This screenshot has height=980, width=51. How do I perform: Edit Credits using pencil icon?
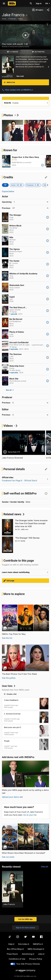[46, 177]
